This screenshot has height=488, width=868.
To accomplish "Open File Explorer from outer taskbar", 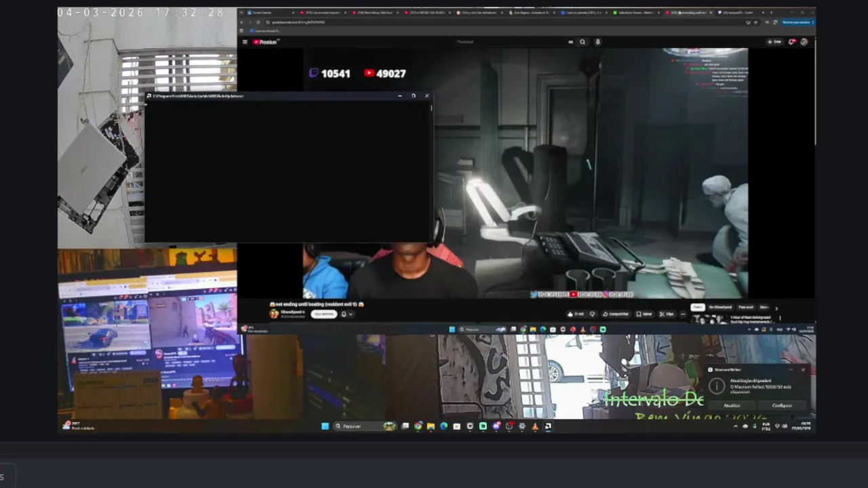I will (431, 426).
